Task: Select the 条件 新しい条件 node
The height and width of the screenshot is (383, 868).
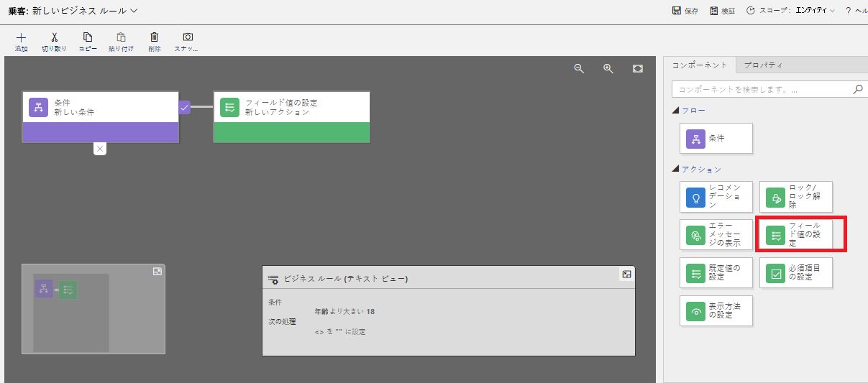Action: [x=100, y=116]
